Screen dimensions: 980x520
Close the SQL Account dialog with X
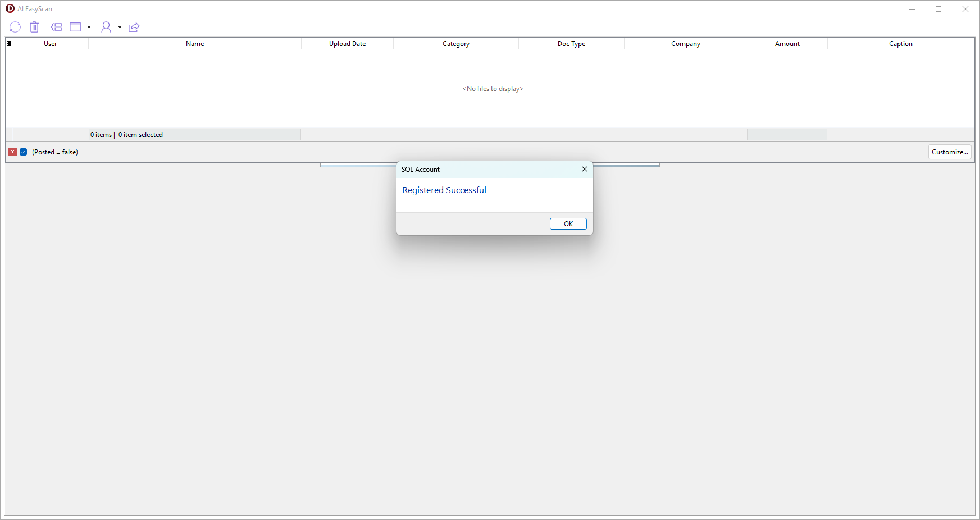(584, 169)
